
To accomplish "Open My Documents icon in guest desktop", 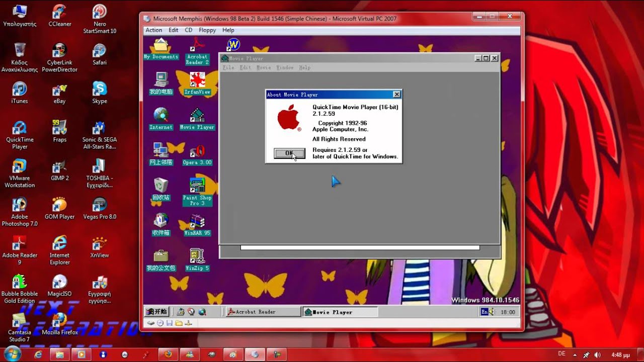I will point(161,49).
